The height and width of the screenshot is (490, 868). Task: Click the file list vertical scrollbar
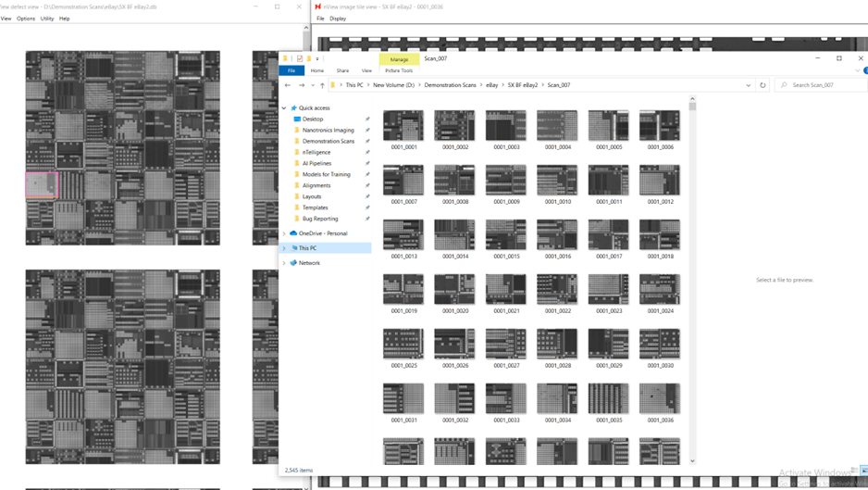pos(692,278)
